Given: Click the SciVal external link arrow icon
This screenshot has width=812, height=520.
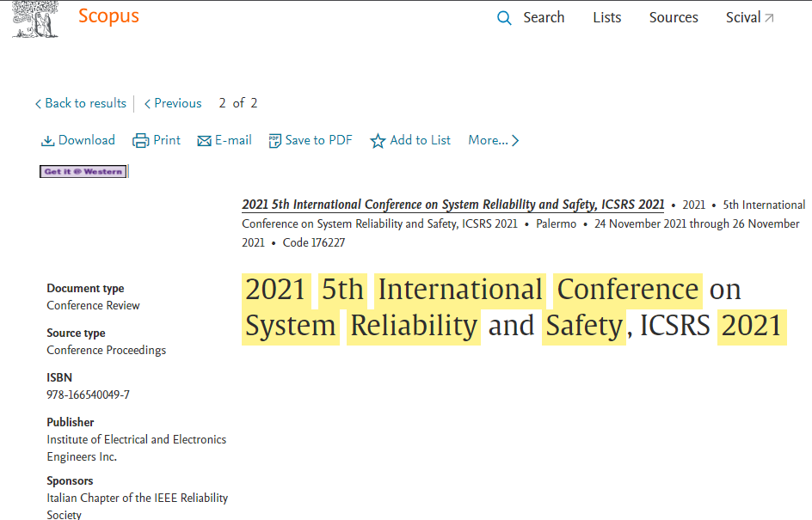Looking at the screenshot, I should [x=770, y=18].
